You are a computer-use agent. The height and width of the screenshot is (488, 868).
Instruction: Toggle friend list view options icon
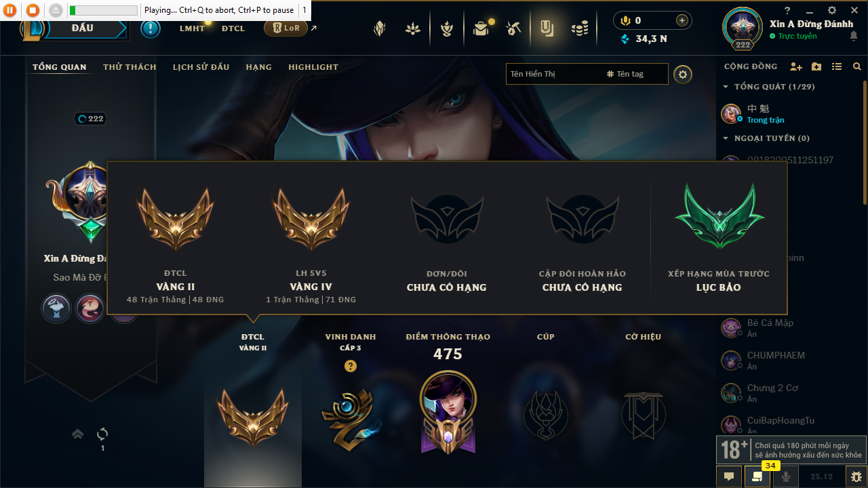click(837, 66)
